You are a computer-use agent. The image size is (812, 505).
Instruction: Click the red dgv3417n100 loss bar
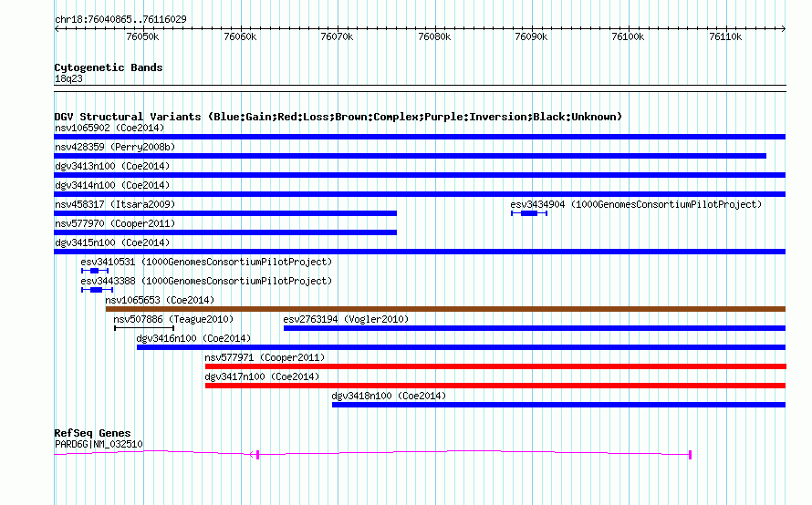(x=495, y=386)
